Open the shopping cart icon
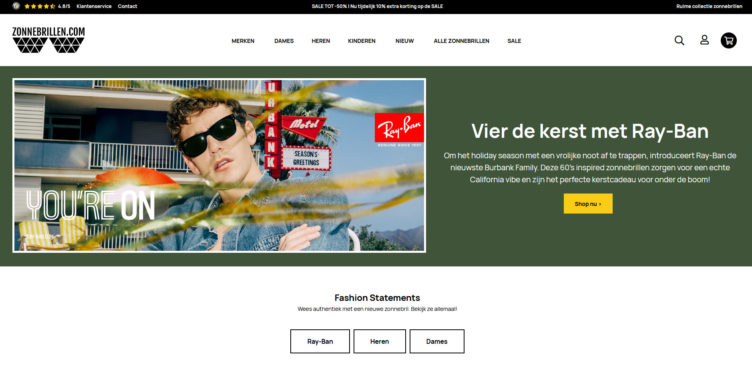Image resolution: width=752 pixels, height=369 pixels. click(x=728, y=40)
